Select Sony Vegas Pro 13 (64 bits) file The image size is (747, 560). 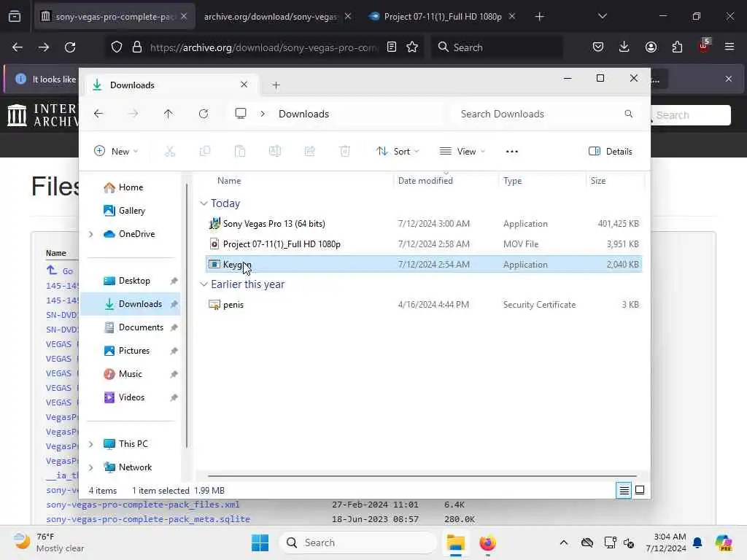(x=424, y=224)
